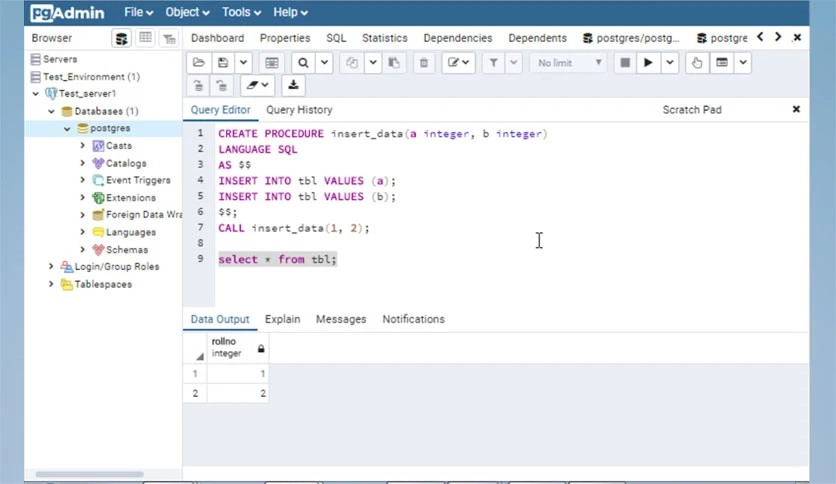Screen dimensions: 836x484
Task: Click the Query Tool database icon in Browser
Action: click(122, 38)
